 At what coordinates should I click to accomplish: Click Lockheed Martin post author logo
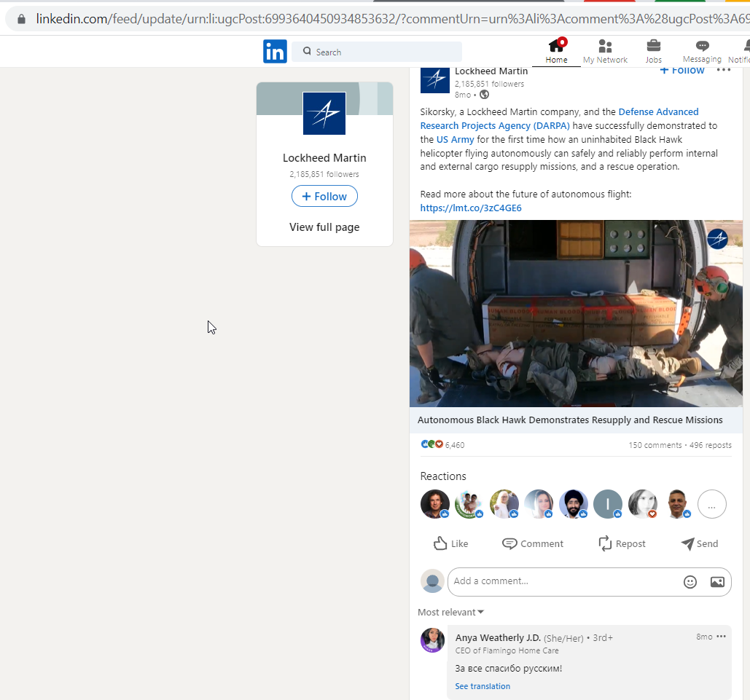(435, 80)
